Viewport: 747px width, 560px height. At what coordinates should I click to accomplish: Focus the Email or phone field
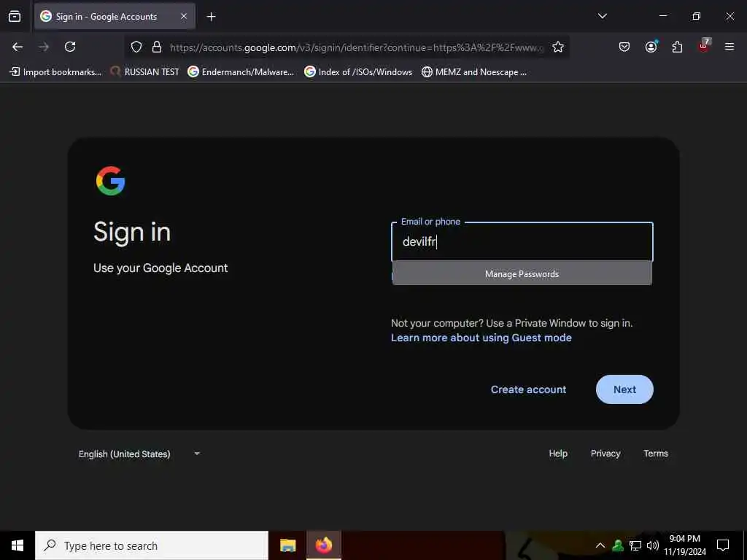522,242
